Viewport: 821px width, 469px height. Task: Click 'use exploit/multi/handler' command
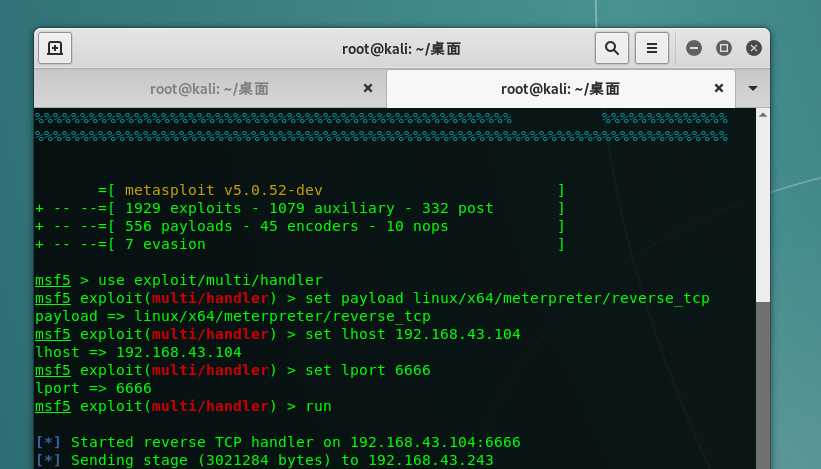pyautogui.click(x=210, y=280)
